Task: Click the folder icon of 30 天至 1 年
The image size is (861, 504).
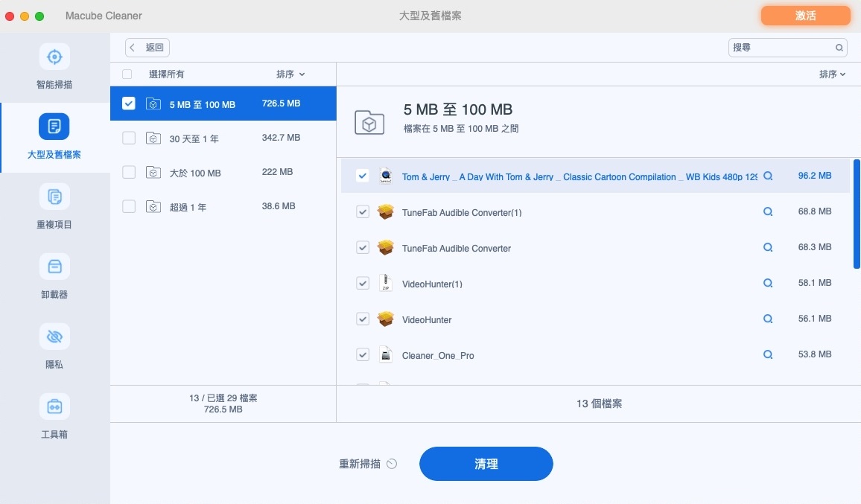Action: pos(153,138)
